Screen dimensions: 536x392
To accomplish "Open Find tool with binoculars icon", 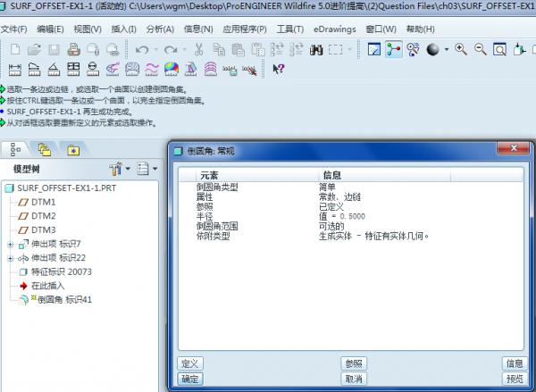I will (316, 50).
